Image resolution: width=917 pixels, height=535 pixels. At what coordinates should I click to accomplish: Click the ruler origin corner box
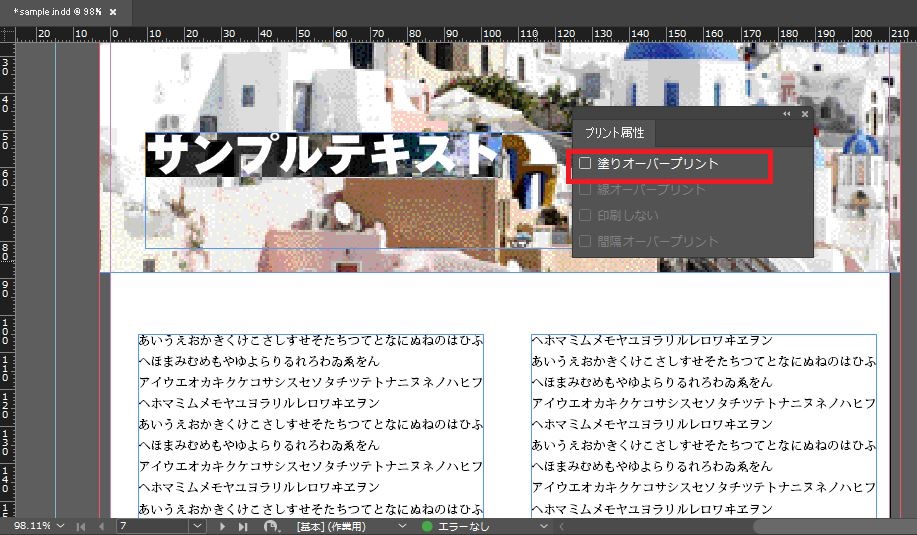pyautogui.click(x=7, y=34)
